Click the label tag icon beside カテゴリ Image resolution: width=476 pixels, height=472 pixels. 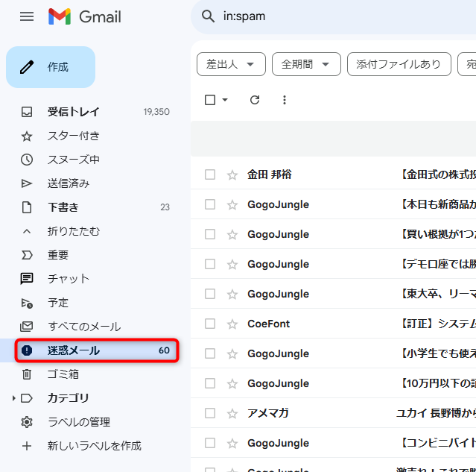click(x=27, y=398)
